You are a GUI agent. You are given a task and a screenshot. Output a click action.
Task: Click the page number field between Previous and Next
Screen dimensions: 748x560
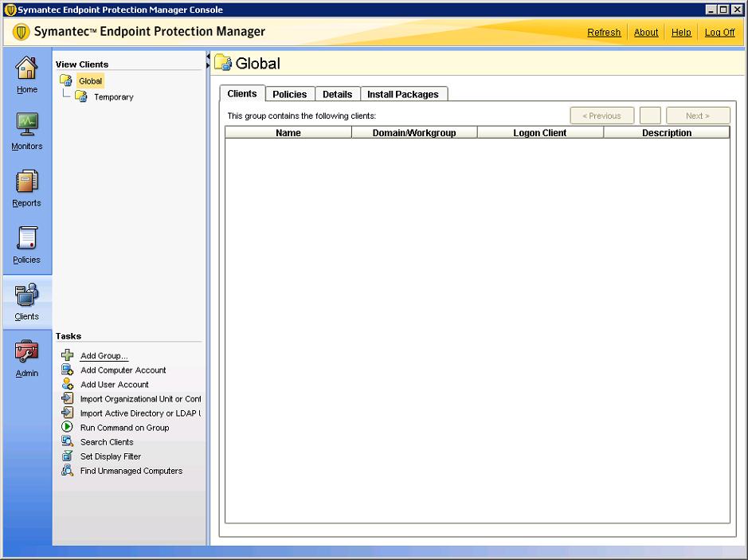tap(650, 116)
